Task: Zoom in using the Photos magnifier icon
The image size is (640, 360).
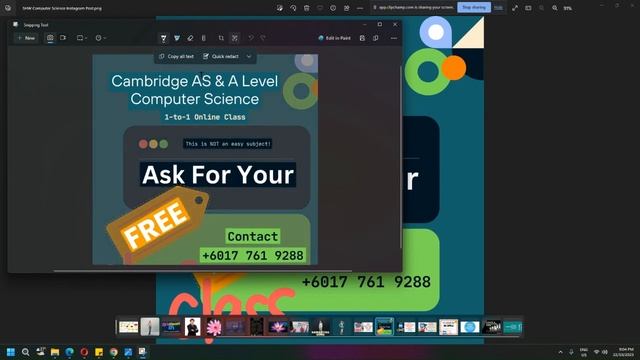Action: pos(555,8)
